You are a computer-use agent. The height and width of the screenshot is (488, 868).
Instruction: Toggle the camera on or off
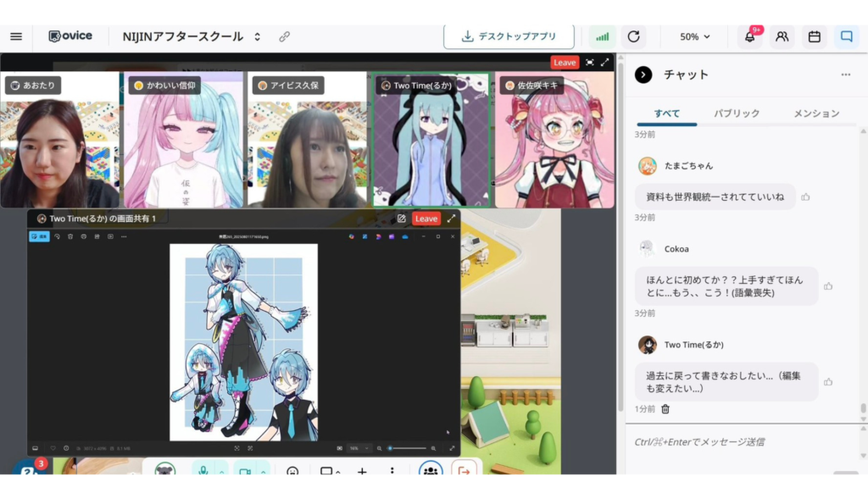245,472
